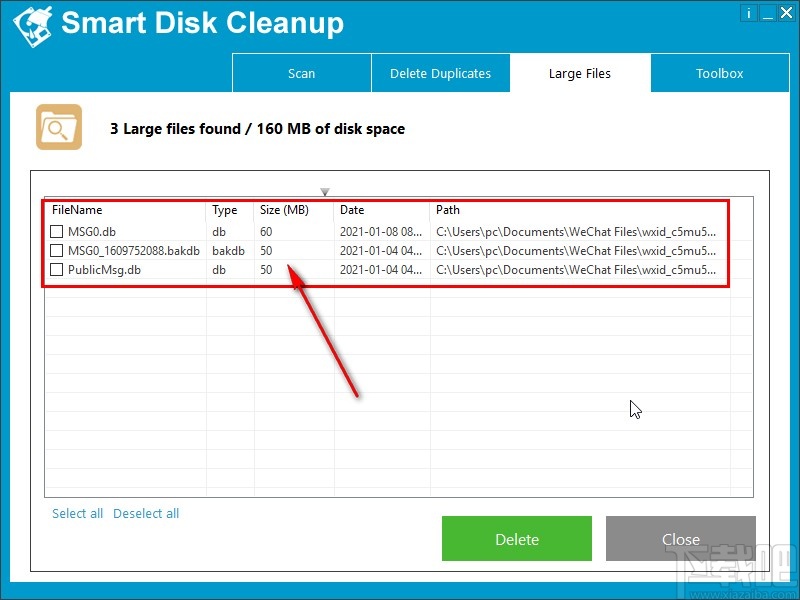Switch to the Scan tab
The image size is (800, 600).
[x=302, y=73]
